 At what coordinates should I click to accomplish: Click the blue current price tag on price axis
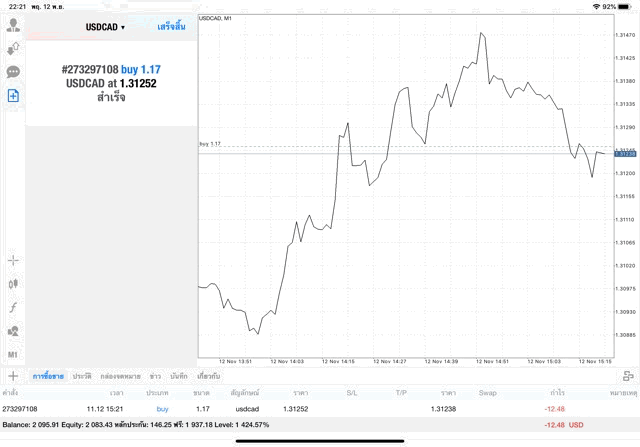(x=625, y=154)
